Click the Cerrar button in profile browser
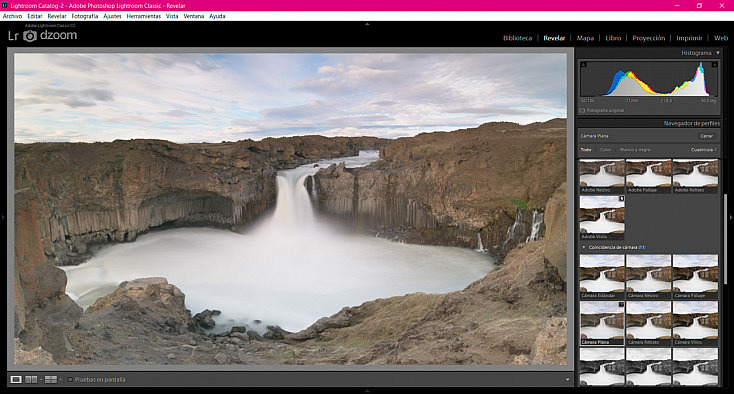 click(706, 136)
